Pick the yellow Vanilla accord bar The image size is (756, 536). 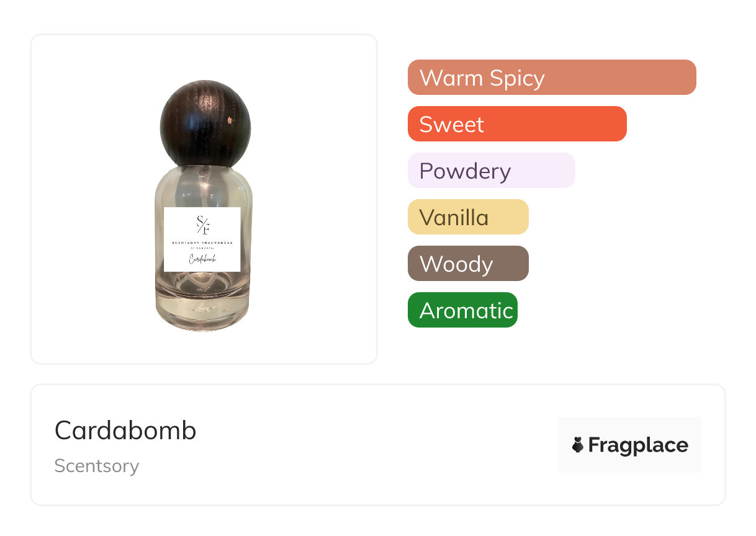click(x=467, y=217)
